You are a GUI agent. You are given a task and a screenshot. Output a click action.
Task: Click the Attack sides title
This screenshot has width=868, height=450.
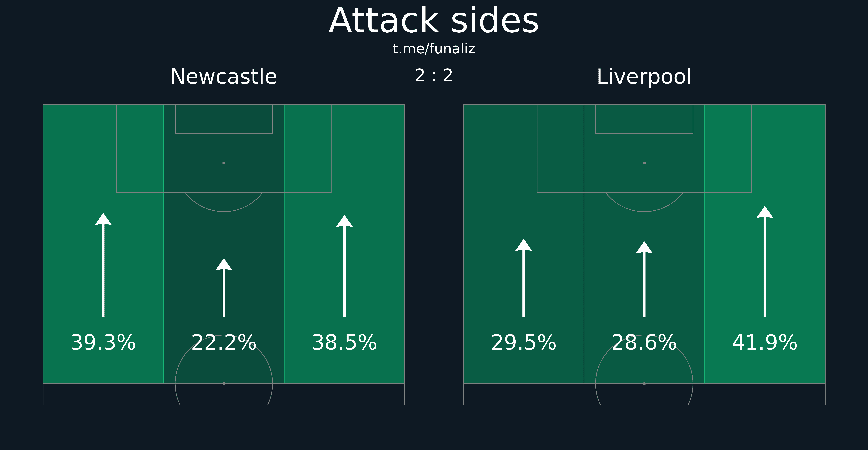point(434,21)
